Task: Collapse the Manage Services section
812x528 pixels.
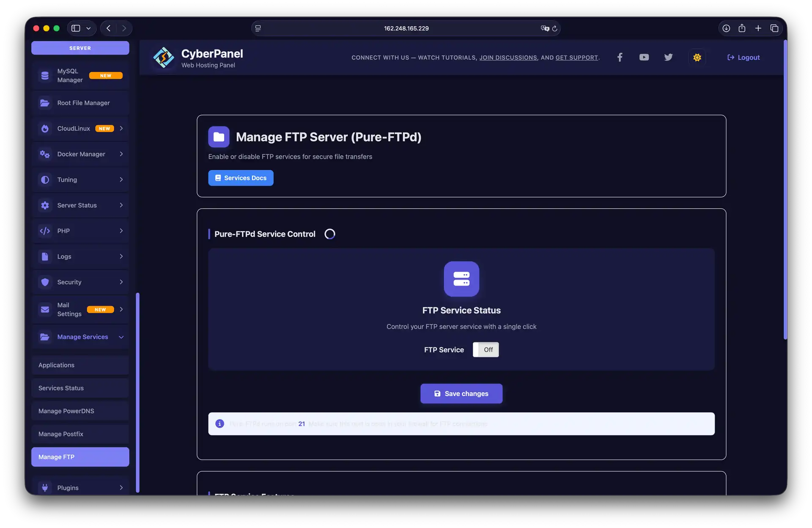Action: (121, 337)
